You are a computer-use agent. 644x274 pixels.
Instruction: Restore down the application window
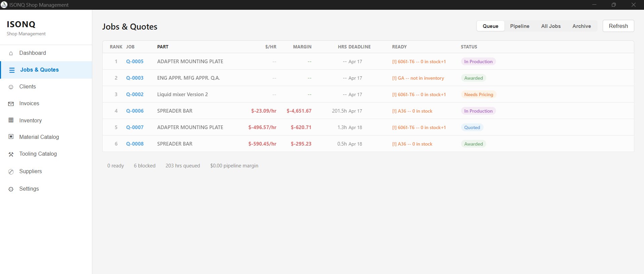coord(613,5)
